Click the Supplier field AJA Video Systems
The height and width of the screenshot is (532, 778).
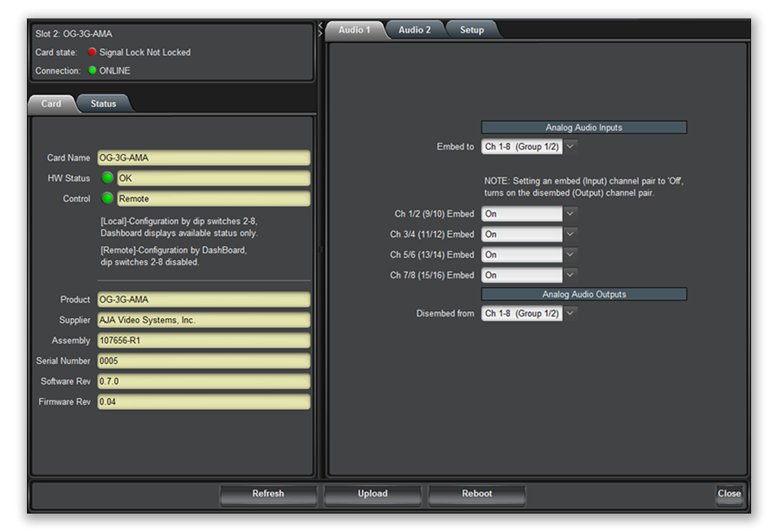[x=203, y=320]
